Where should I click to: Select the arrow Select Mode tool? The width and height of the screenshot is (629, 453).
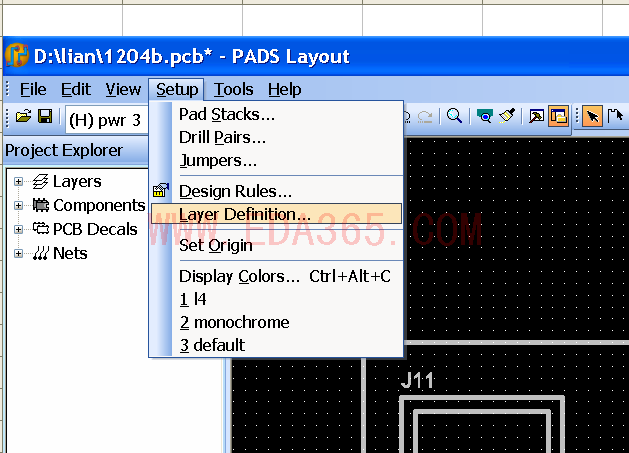[x=592, y=116]
